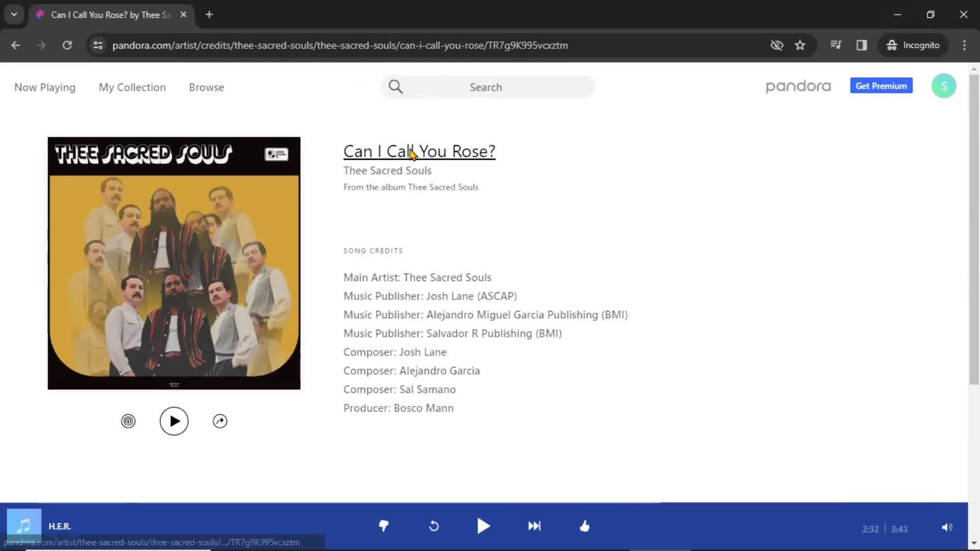
Task: Click the skip forward icon
Action: coord(535,526)
